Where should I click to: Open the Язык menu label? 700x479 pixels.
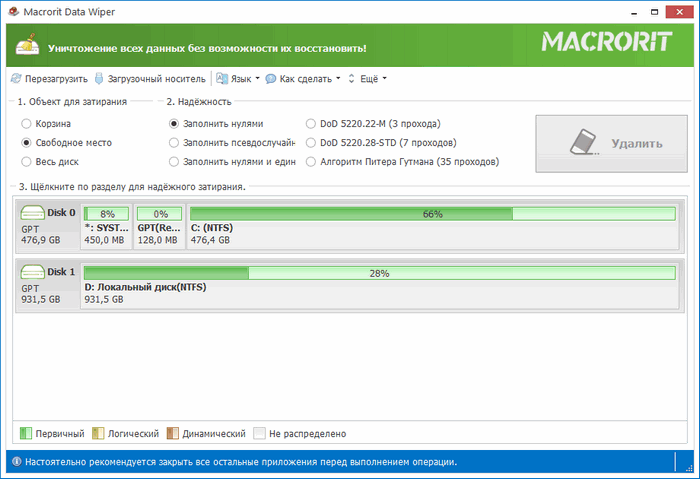241,79
